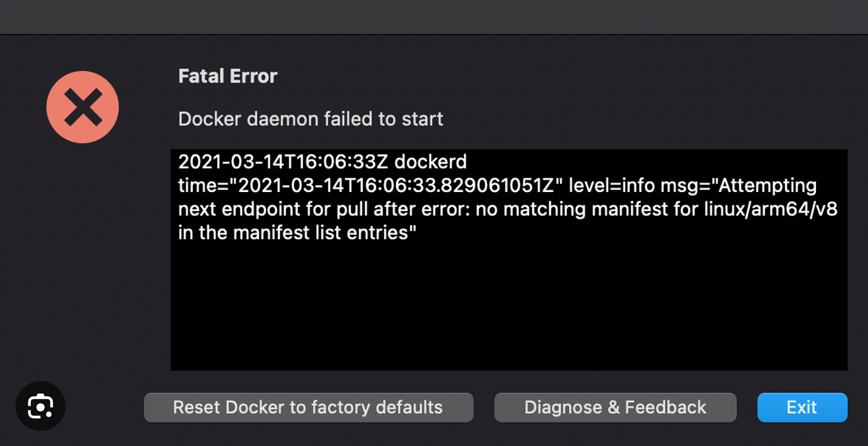Click the Docker daemon failed to start message

310,118
